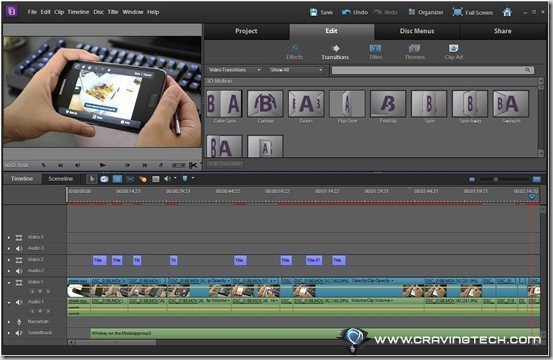Click the Home icon in top bar
The width and height of the screenshot is (553, 360).
[507, 12]
